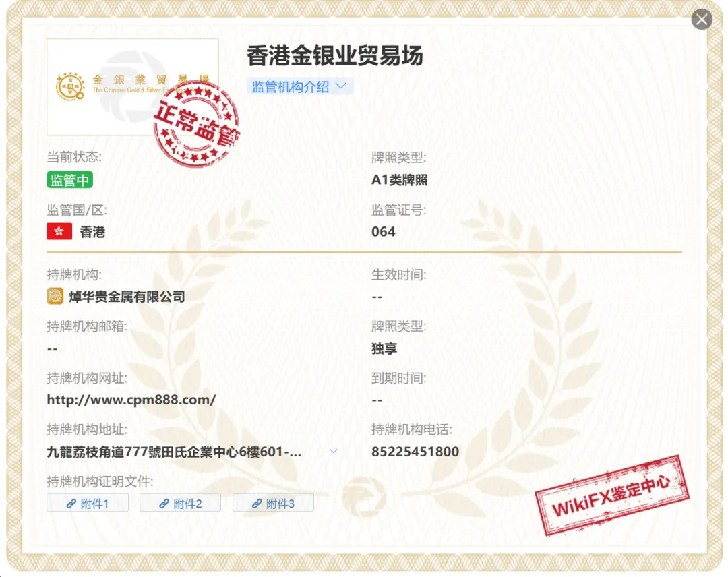728x577 pixels.
Task: Click the 焯华贵金属有限公司 company logo icon
Action: coord(55,296)
